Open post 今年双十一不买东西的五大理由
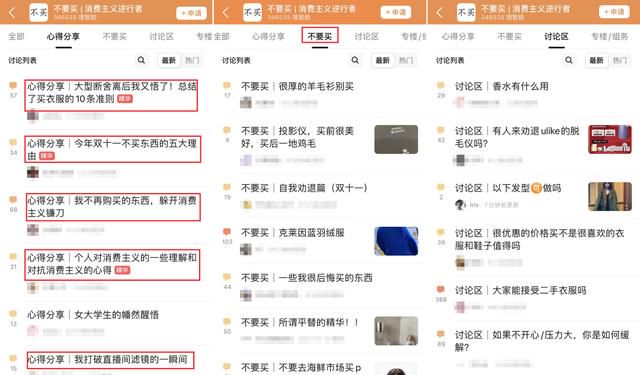This screenshot has height=375, width=640. 112,149
